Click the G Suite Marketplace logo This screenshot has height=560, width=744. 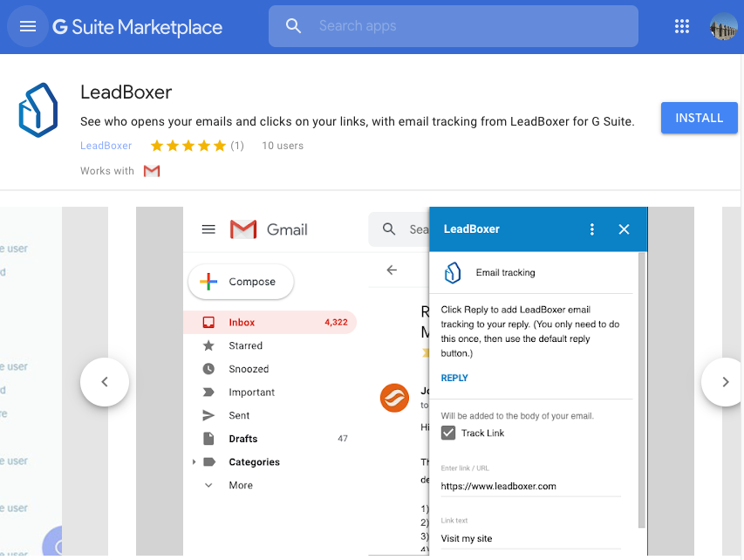(137, 27)
